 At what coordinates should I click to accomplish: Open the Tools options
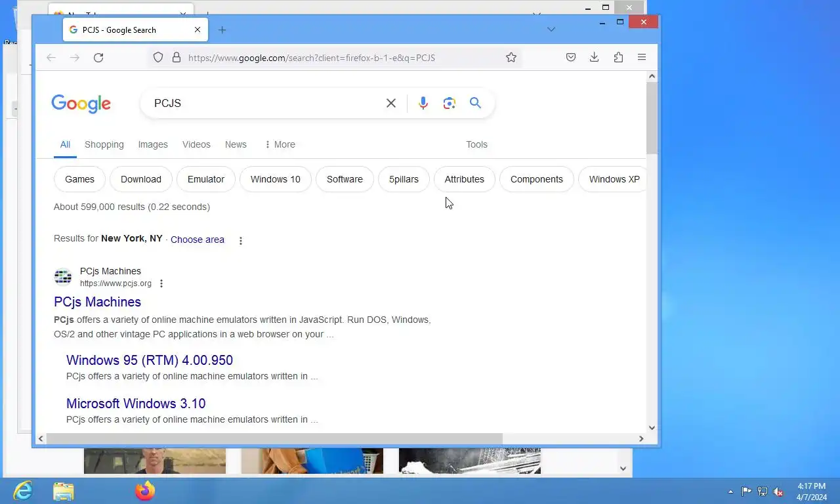[476, 144]
